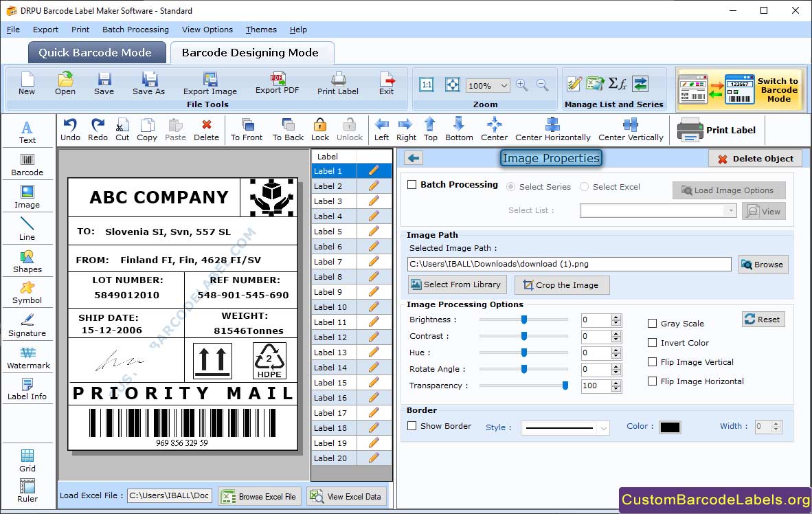Check the Gray Scale option
Viewport: 812px width, 514px height.
653,324
